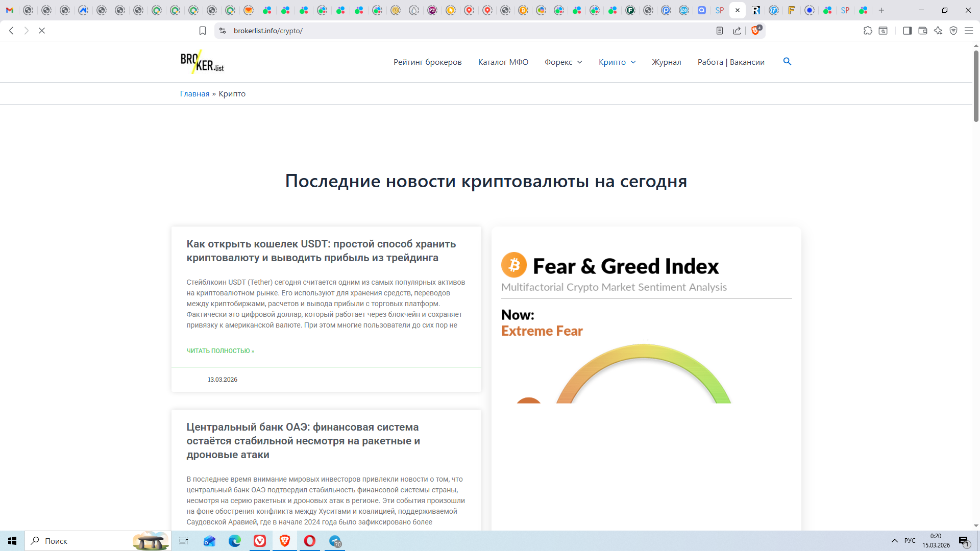Open the Brave wallet icon
The height and width of the screenshot is (551, 980).
click(x=923, y=31)
